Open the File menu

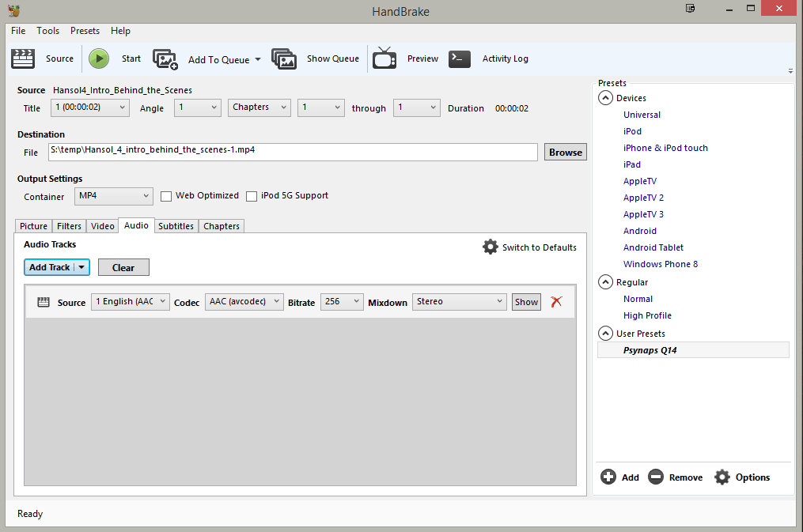pyautogui.click(x=18, y=31)
